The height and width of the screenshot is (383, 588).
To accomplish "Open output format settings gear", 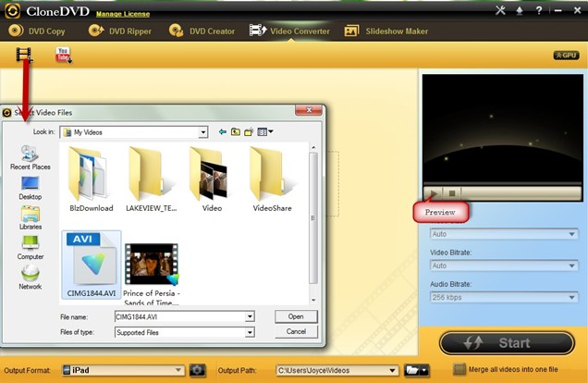I will [197, 370].
